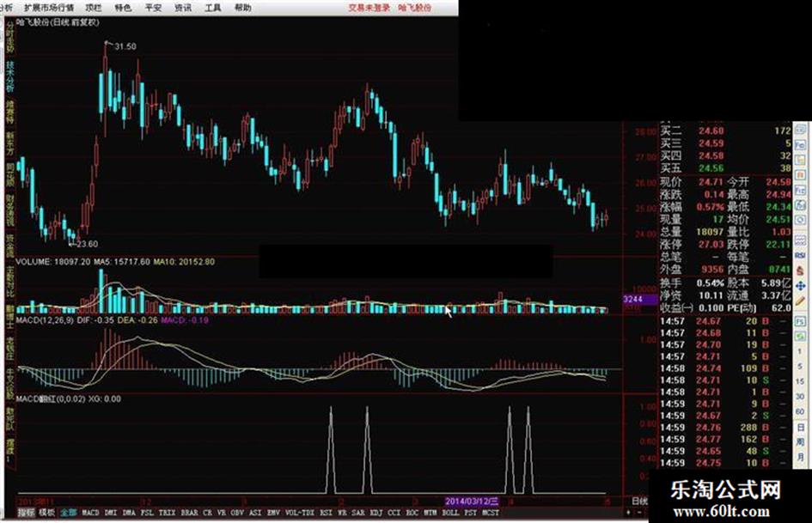
Task: Expand the 特色 menu
Action: [x=123, y=8]
